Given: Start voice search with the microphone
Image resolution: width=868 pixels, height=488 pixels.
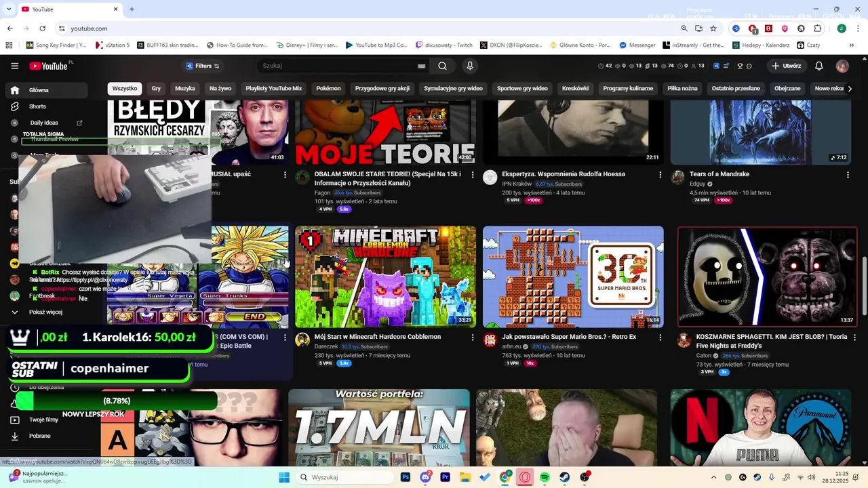Looking at the screenshot, I should point(470,66).
